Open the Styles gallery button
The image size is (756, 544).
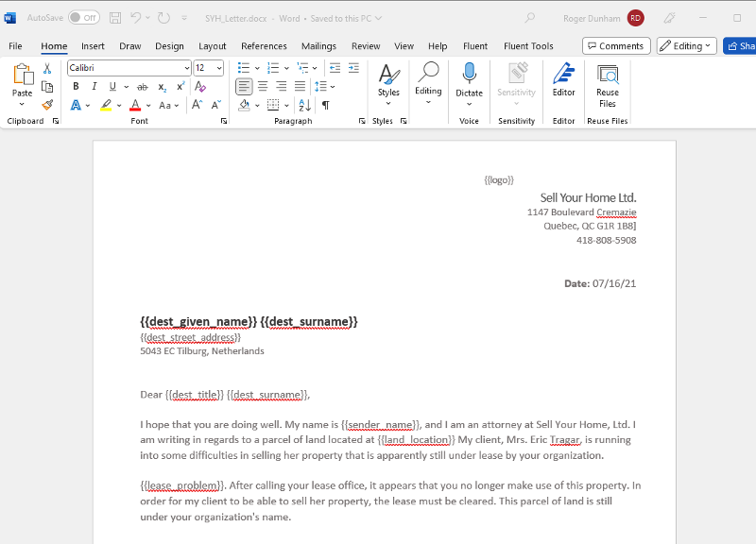388,85
